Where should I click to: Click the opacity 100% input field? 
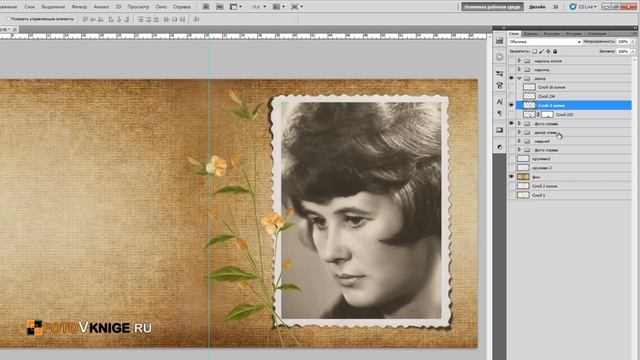coord(623,42)
